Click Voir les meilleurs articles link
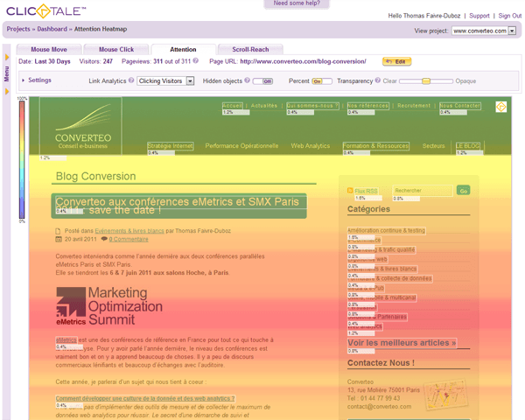The width and height of the screenshot is (525, 420). (402, 343)
